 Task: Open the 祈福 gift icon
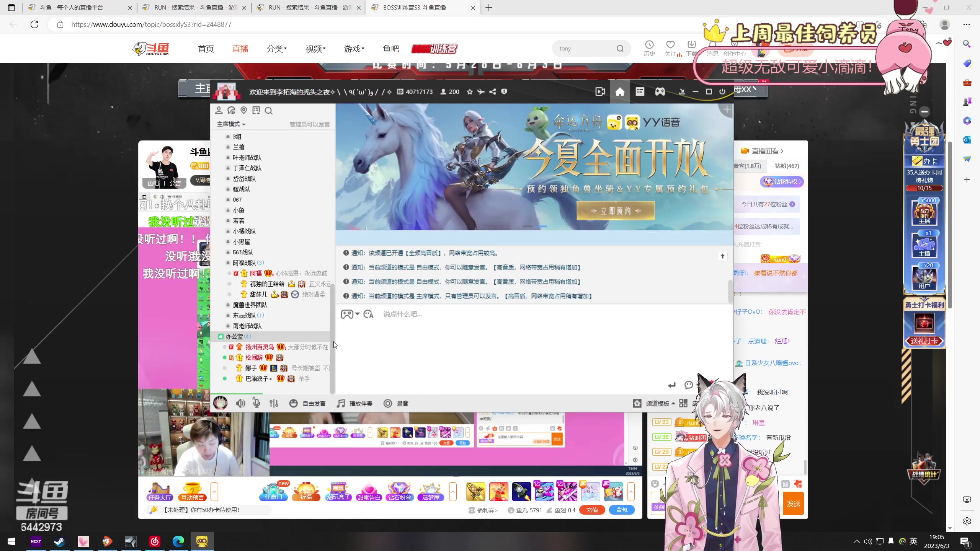[306, 492]
